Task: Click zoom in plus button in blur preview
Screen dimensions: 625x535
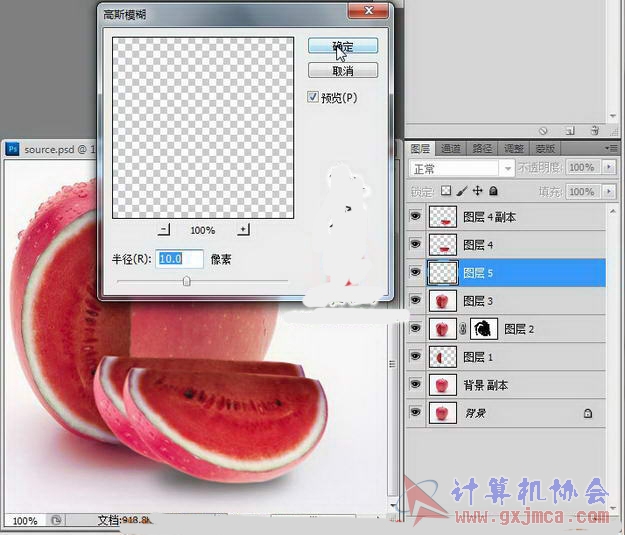Action: (x=242, y=229)
